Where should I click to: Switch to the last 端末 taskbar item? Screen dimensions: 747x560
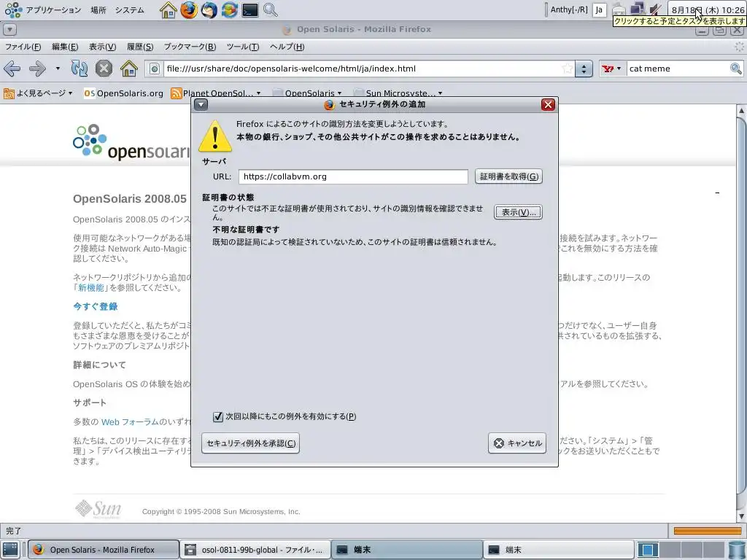tap(558, 550)
